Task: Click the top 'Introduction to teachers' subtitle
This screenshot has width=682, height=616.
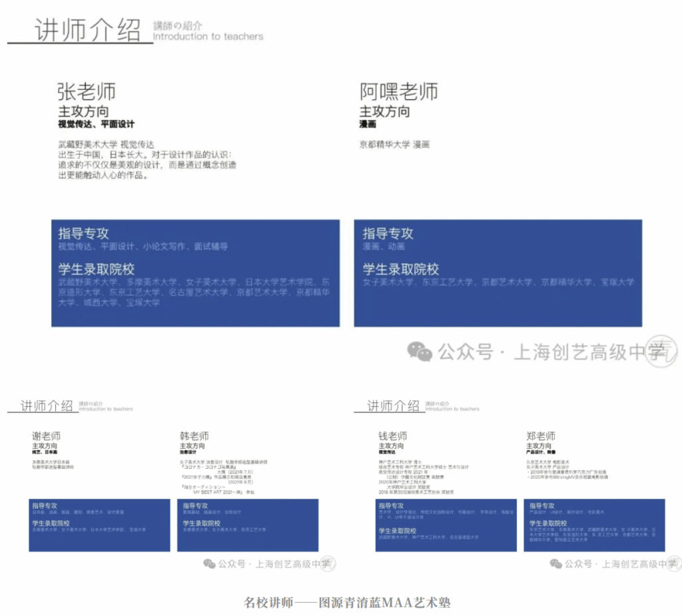Action: point(208,37)
